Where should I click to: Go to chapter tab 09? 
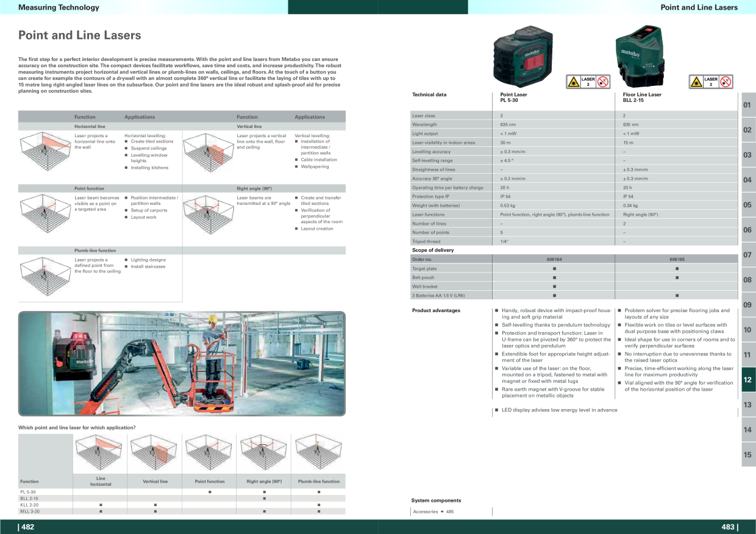coord(747,305)
